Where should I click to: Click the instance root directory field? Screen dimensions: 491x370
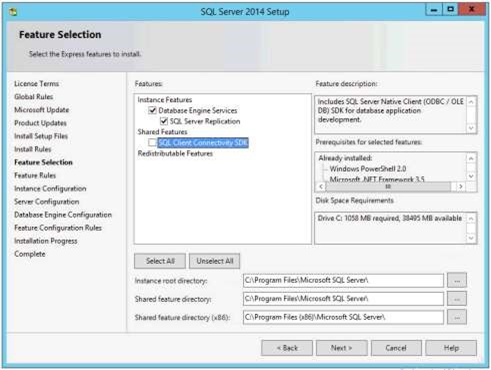pos(343,280)
